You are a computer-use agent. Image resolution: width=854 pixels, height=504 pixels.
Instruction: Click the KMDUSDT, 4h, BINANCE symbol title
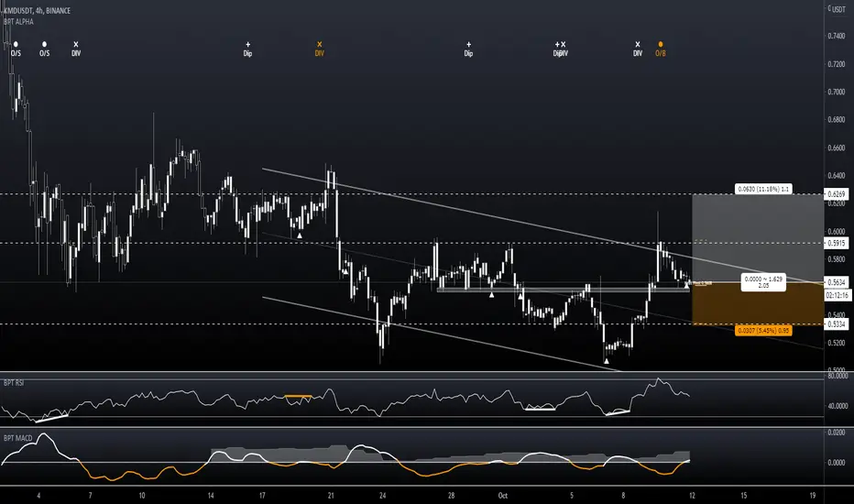tap(37, 10)
